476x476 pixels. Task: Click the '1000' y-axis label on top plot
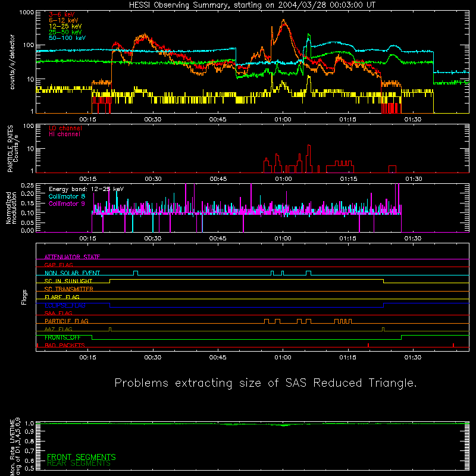27,12
